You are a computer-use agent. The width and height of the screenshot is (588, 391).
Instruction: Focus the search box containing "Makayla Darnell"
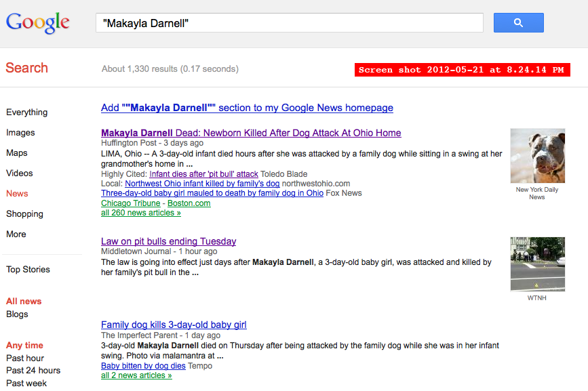290,23
